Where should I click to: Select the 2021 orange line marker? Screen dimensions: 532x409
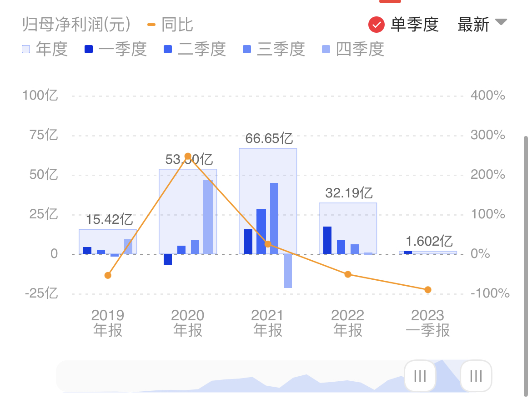click(268, 244)
